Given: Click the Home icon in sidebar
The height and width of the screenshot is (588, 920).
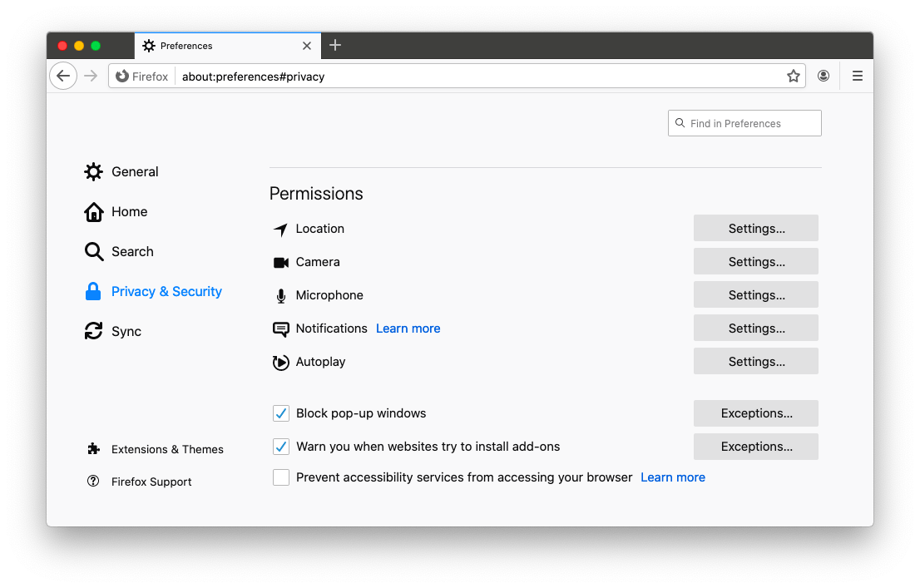Looking at the screenshot, I should coord(94,211).
